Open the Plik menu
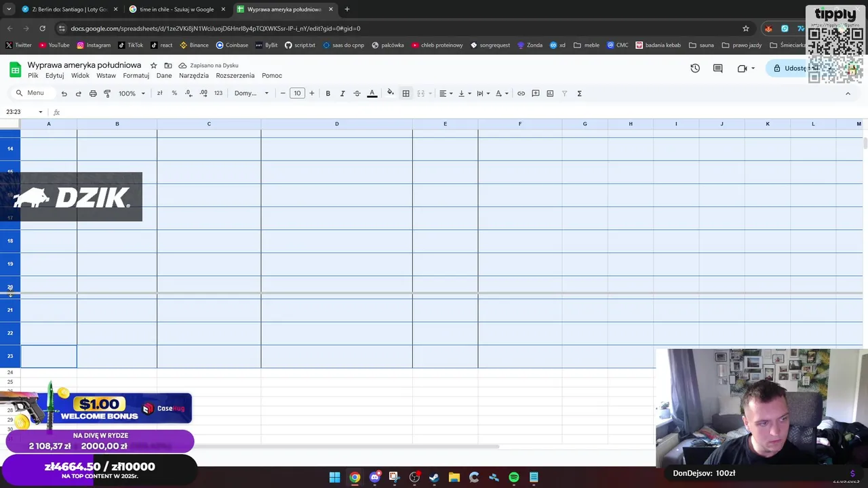The height and width of the screenshot is (488, 868). click(33, 76)
